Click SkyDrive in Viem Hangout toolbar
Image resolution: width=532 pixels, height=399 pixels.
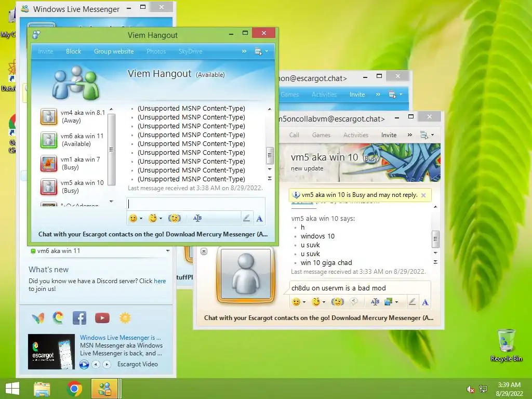coord(190,51)
